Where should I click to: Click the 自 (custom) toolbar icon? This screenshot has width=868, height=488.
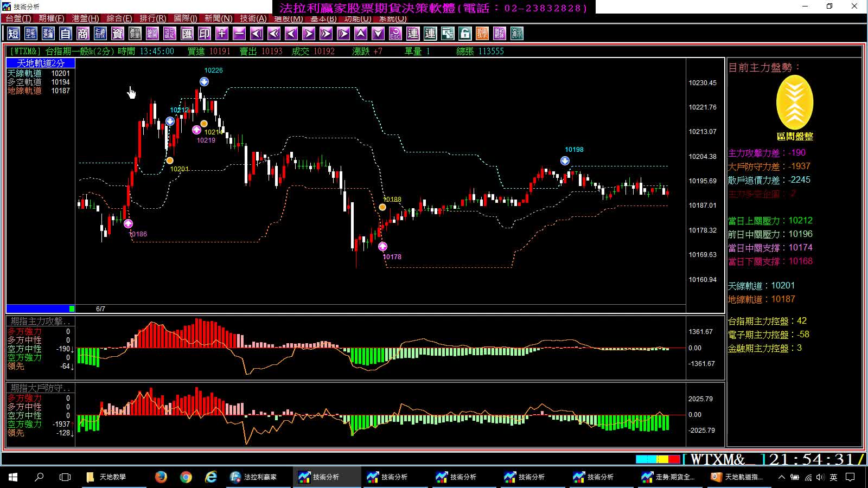pyautogui.click(x=66, y=34)
